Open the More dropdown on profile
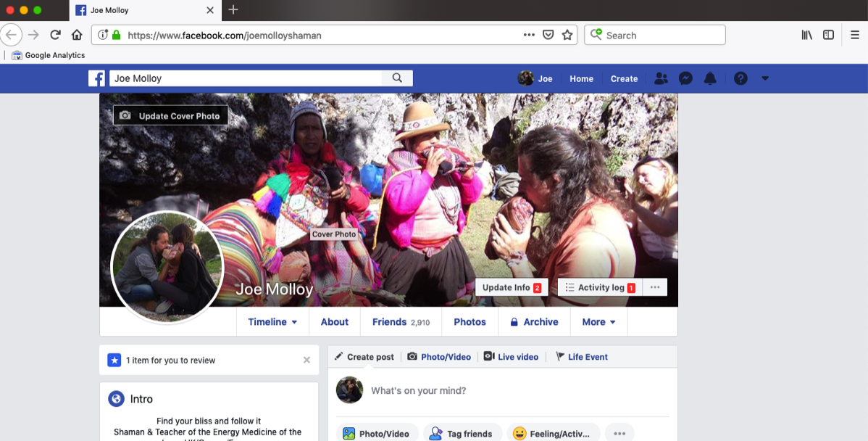Image resolution: width=868 pixels, height=441 pixels. pyautogui.click(x=598, y=322)
